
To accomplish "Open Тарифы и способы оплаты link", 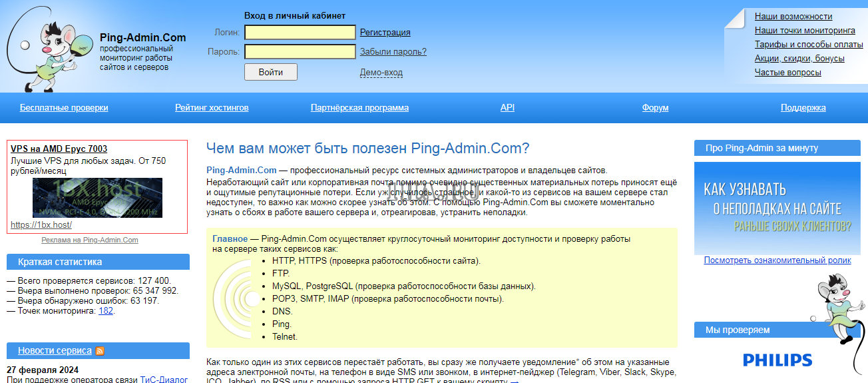I will pyautogui.click(x=808, y=45).
